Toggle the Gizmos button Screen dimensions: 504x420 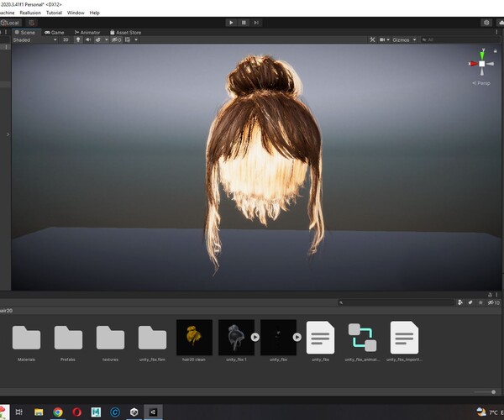(x=401, y=39)
